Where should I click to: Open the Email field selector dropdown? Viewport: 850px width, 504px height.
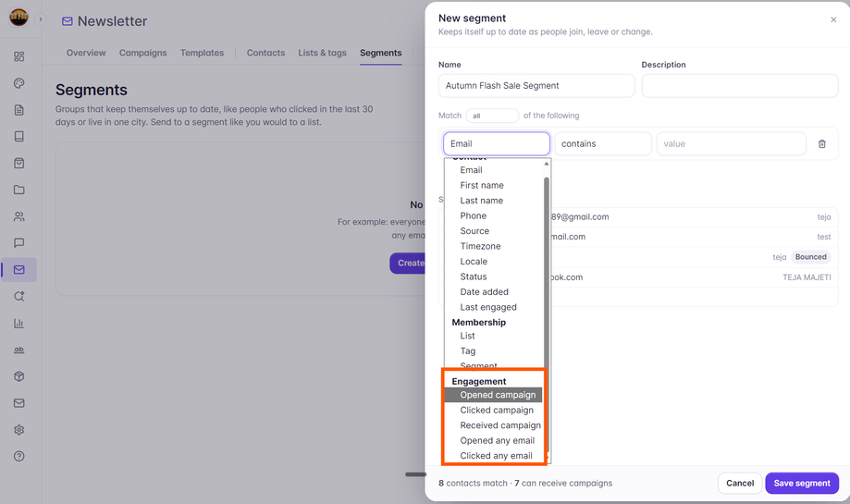pos(497,143)
